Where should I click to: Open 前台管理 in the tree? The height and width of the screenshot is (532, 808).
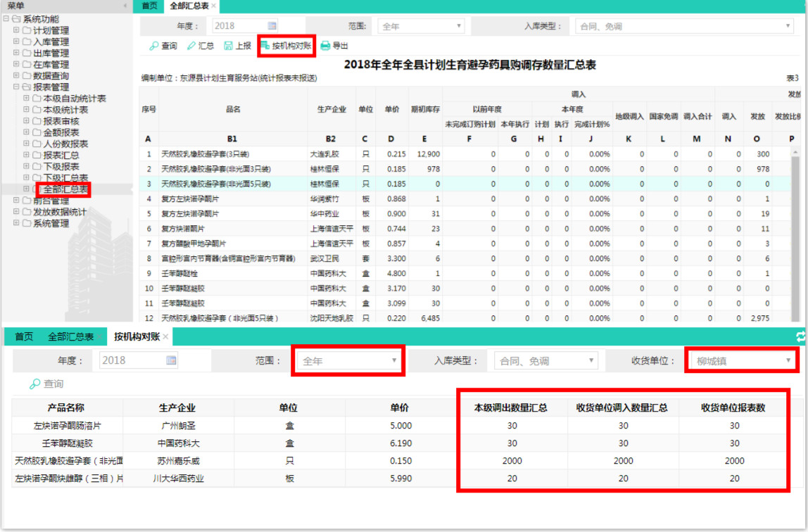pos(51,201)
